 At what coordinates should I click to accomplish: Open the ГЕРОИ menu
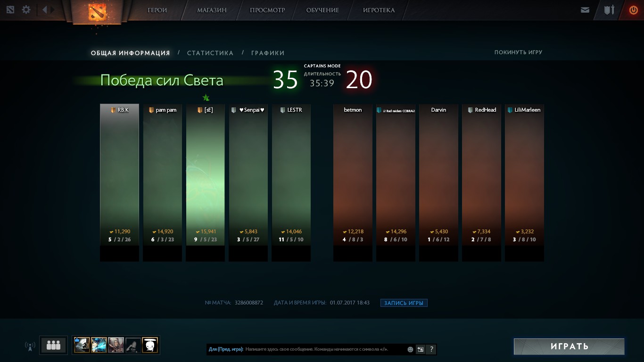(157, 10)
